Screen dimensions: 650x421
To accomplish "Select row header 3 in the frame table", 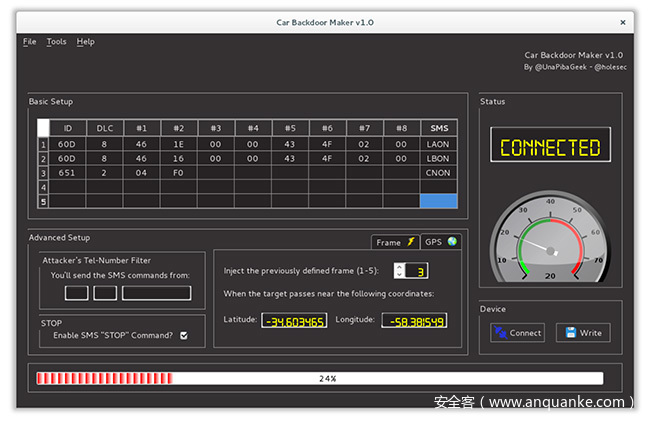I will pos(43,172).
